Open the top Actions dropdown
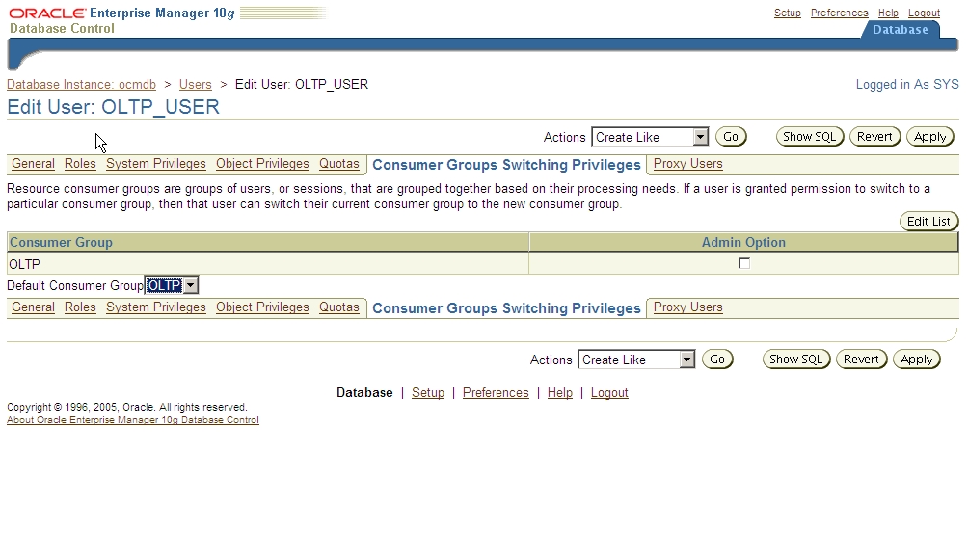This screenshot has width=968, height=560. (x=650, y=137)
